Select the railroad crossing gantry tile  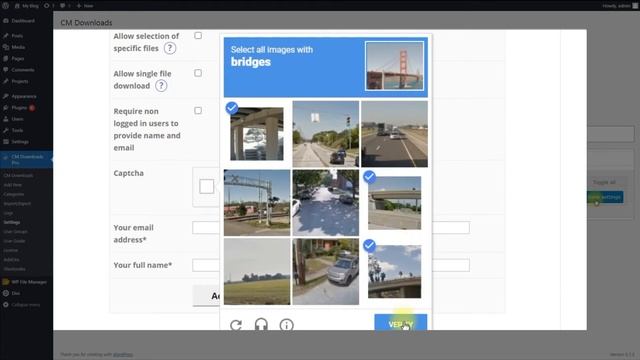click(x=257, y=203)
